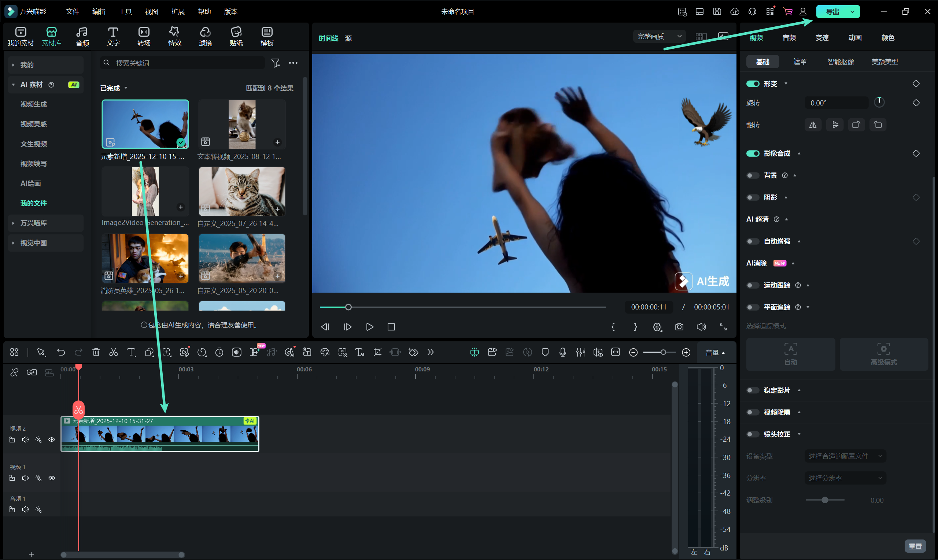Open the 工具 menu

click(x=125, y=12)
